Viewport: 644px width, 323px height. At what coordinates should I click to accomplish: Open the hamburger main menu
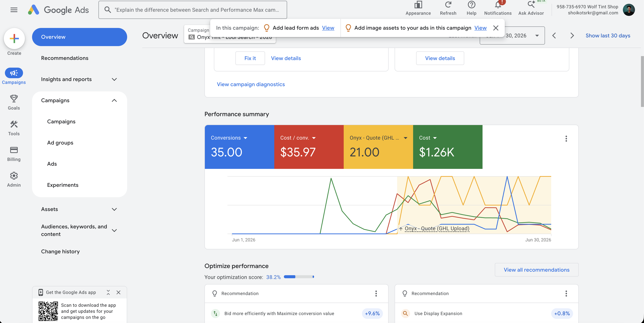point(14,10)
